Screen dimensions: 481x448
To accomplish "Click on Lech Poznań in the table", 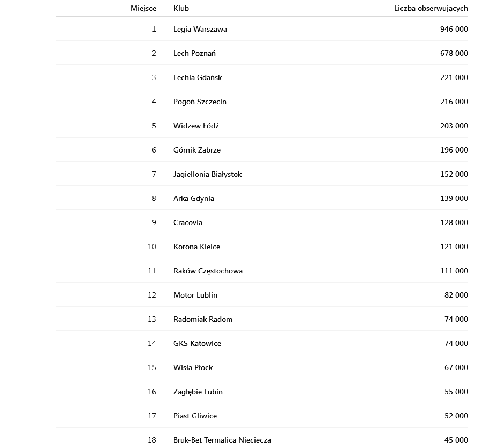I will click(194, 53).
